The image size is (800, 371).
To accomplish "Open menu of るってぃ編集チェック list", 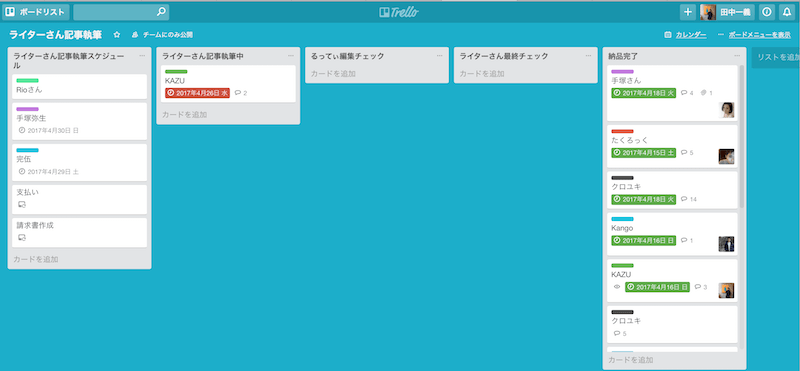I will [x=440, y=56].
